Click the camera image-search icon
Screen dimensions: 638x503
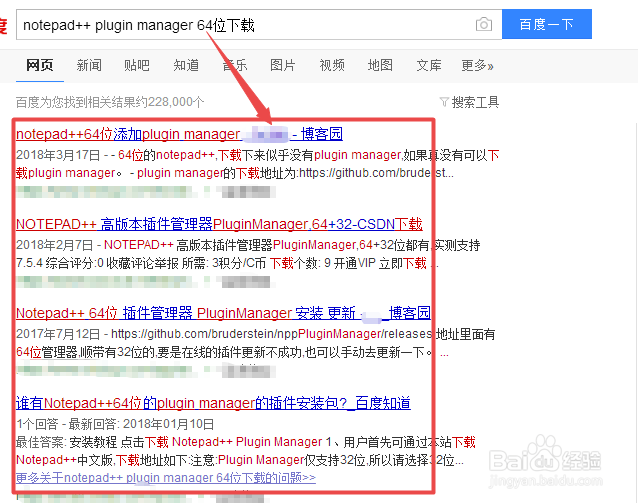(x=483, y=24)
